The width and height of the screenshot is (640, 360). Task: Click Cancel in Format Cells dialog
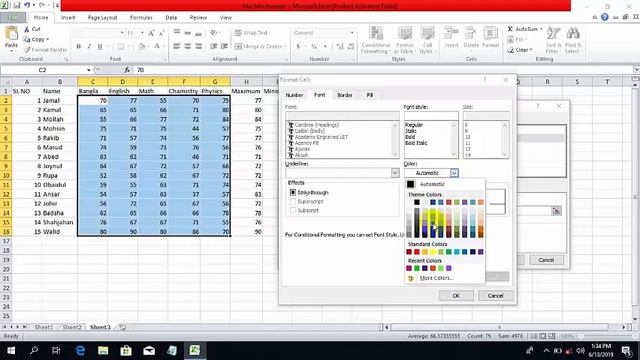click(x=495, y=296)
